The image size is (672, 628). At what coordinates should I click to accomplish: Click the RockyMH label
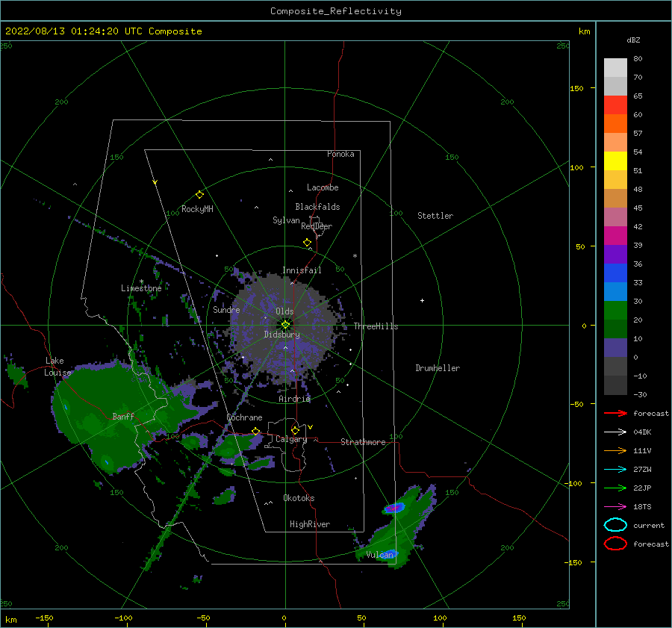(x=197, y=209)
